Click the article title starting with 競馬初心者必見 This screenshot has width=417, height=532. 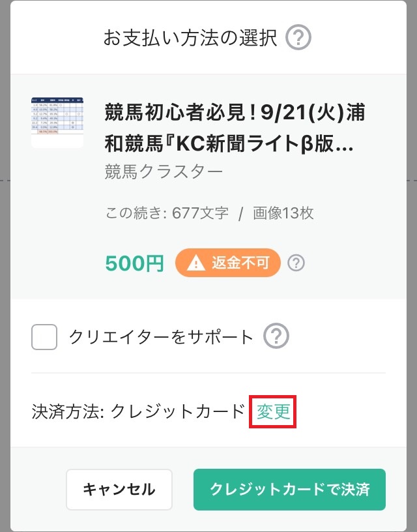pyautogui.click(x=235, y=113)
